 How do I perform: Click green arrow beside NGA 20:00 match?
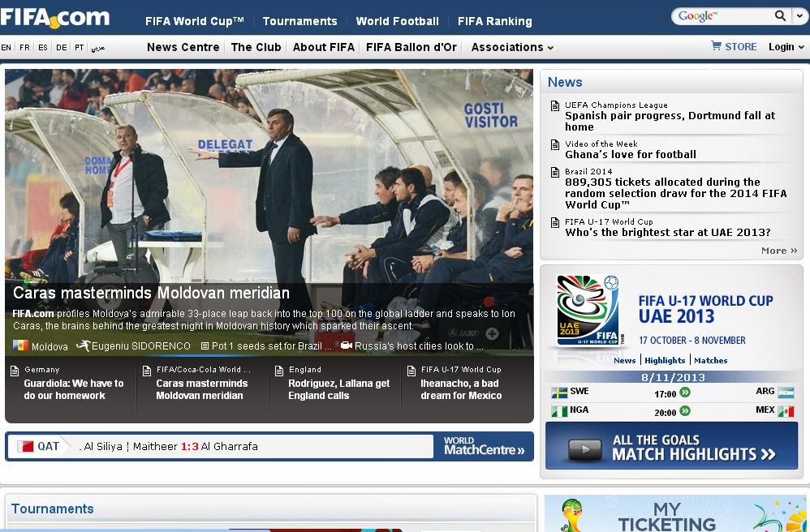[685, 411]
